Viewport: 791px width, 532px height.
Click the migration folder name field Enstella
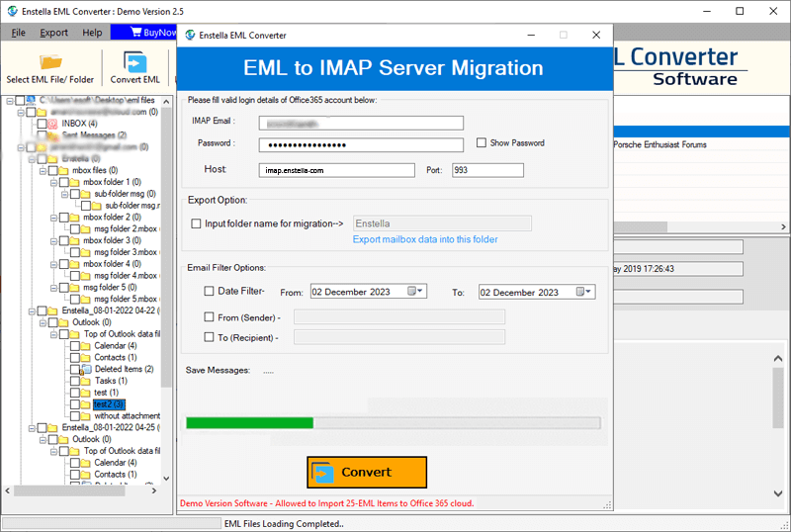click(442, 223)
